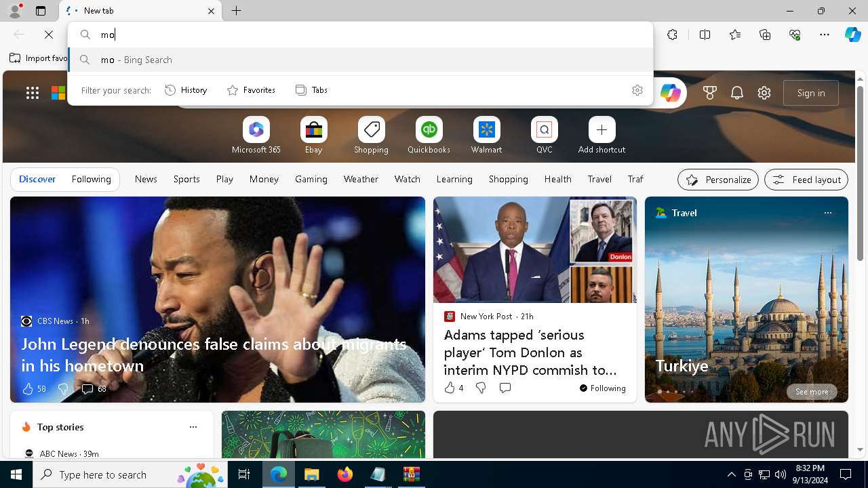Open the Copilot button on the page

click(x=670, y=93)
